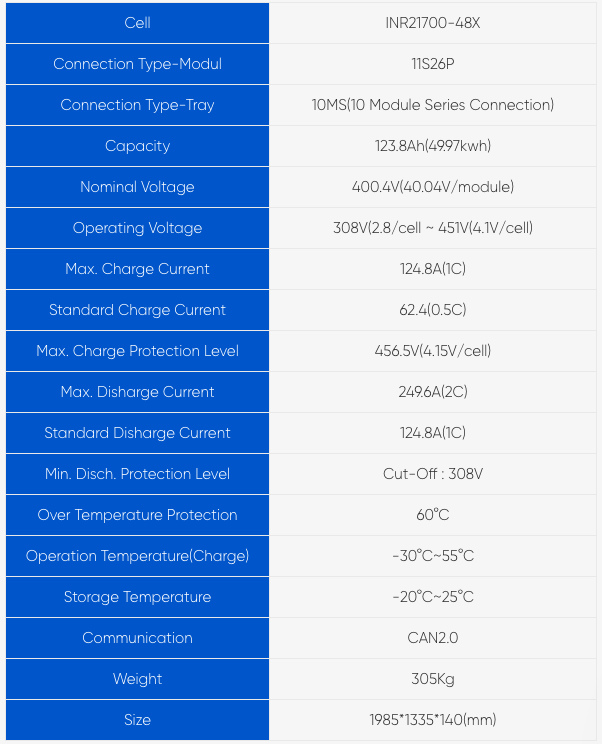Image resolution: width=602 pixels, height=744 pixels.
Task: Click the Capacity row label
Action: click(137, 146)
